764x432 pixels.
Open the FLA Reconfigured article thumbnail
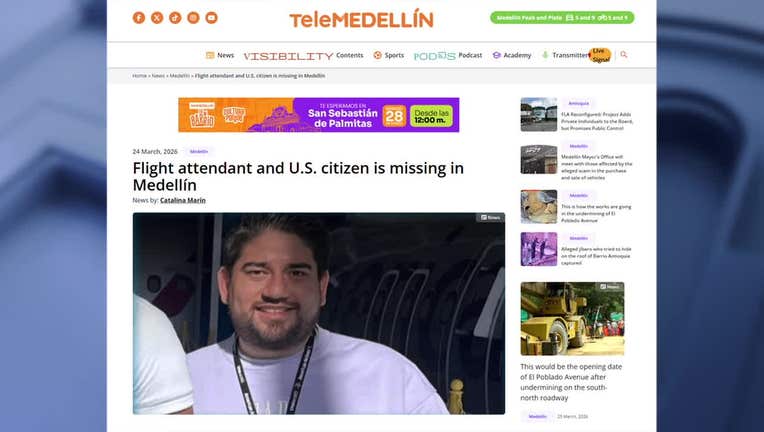click(538, 114)
